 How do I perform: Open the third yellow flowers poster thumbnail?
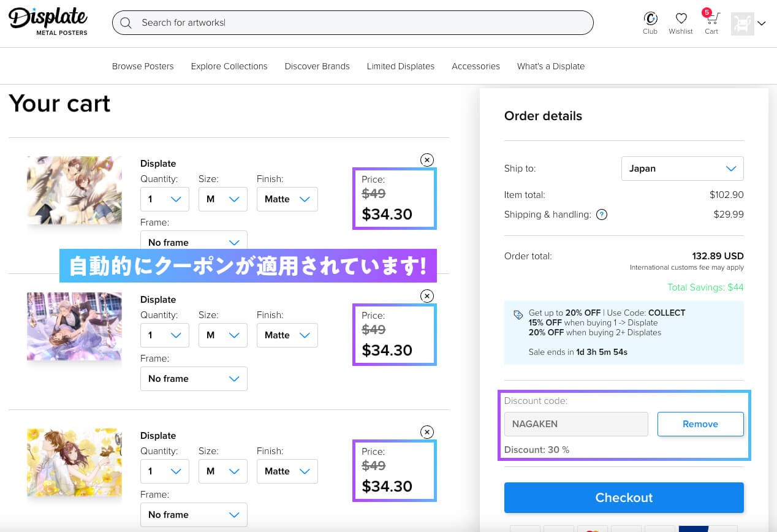tap(74, 462)
